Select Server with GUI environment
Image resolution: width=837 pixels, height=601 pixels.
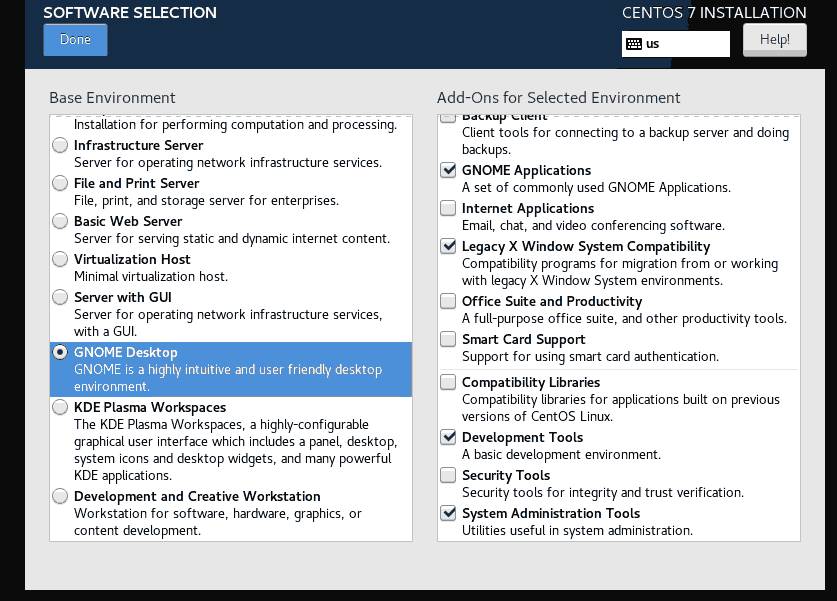click(x=60, y=297)
